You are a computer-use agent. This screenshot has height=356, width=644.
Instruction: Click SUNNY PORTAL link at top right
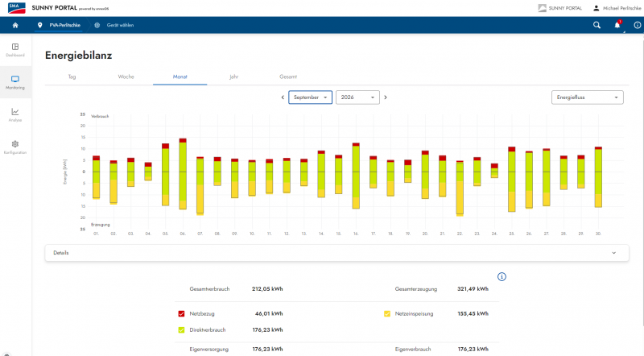[565, 8]
